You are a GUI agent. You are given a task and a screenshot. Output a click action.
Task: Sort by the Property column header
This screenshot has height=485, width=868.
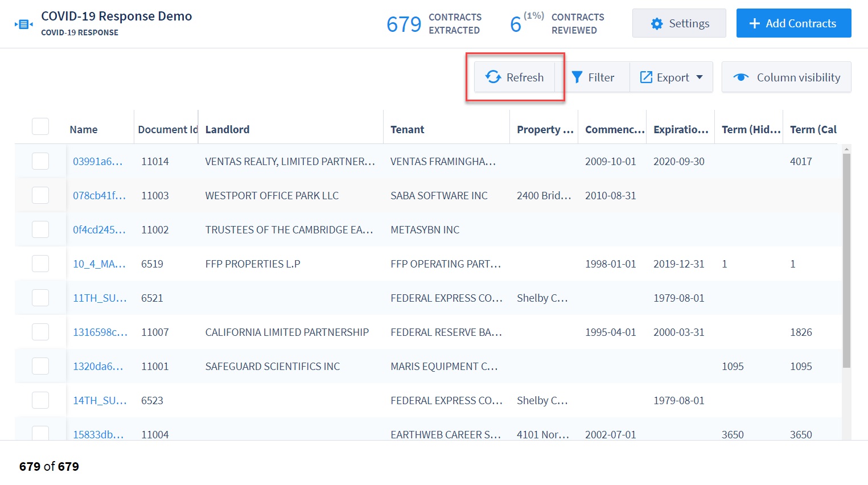click(x=545, y=129)
